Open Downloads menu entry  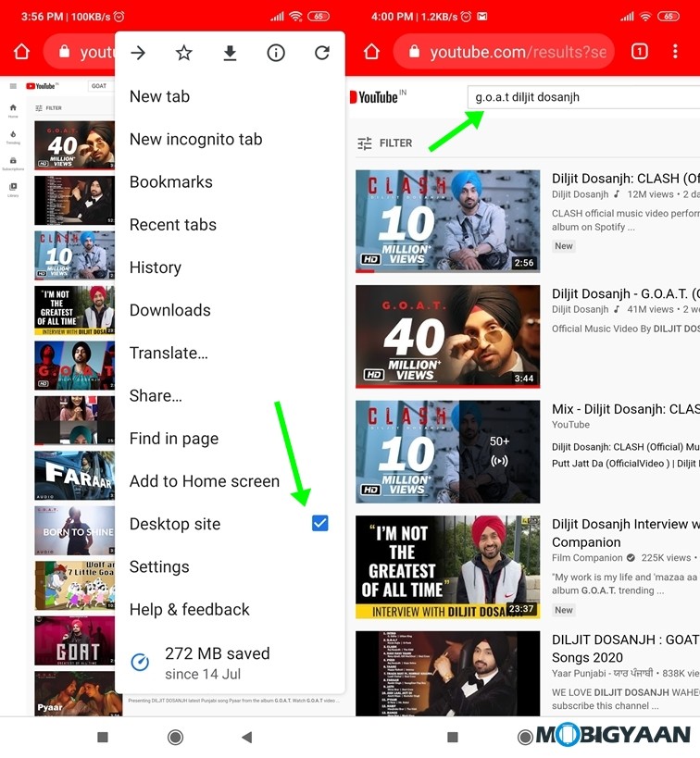tap(230, 310)
